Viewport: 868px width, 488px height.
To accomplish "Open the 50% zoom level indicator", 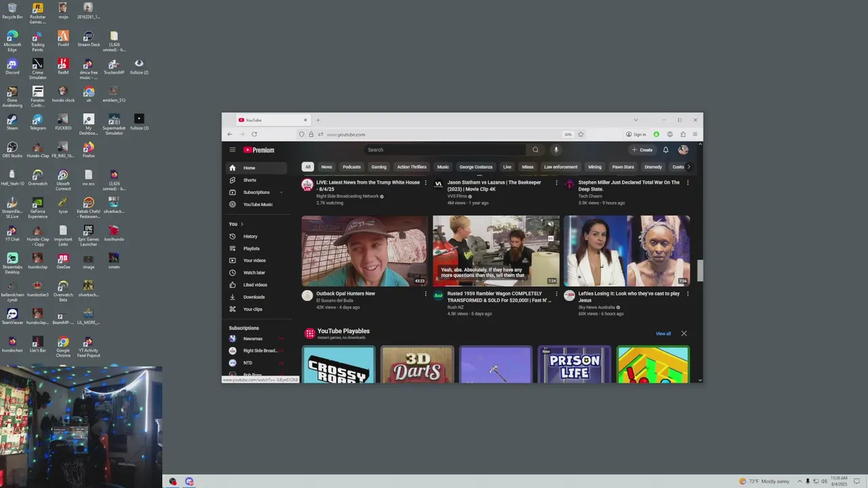I will pyautogui.click(x=568, y=134).
